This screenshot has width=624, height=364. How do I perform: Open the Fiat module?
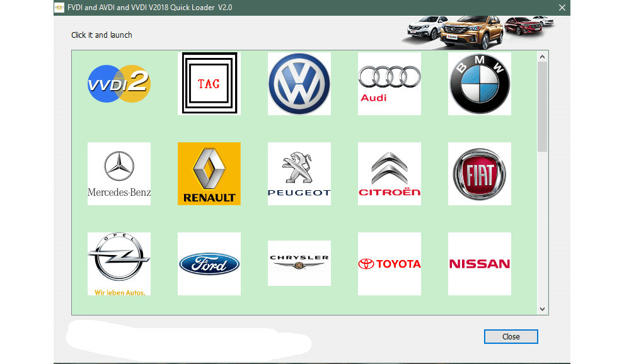click(x=480, y=174)
